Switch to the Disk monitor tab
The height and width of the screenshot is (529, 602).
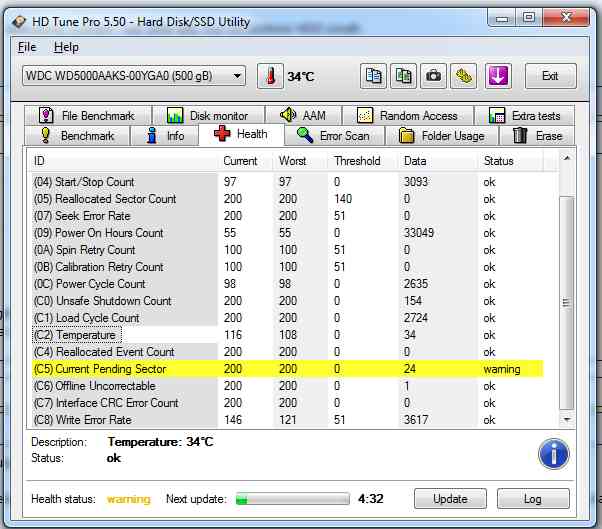tap(208, 115)
